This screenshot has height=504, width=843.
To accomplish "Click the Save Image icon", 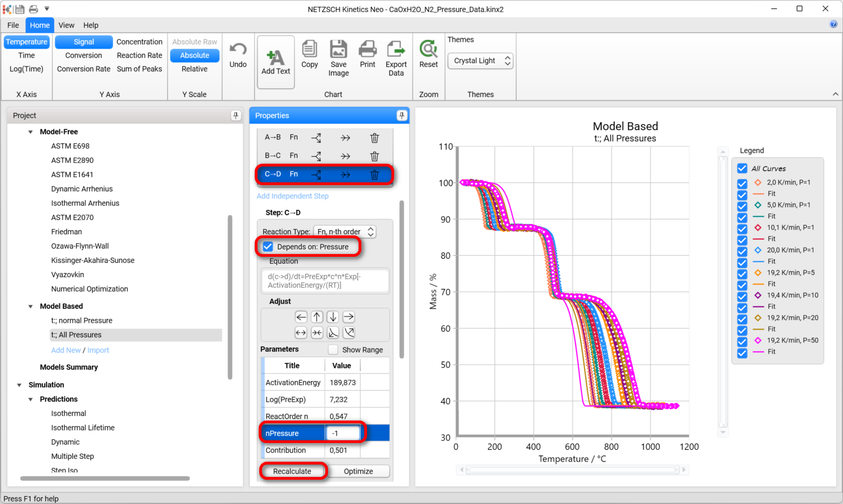I will tap(338, 49).
